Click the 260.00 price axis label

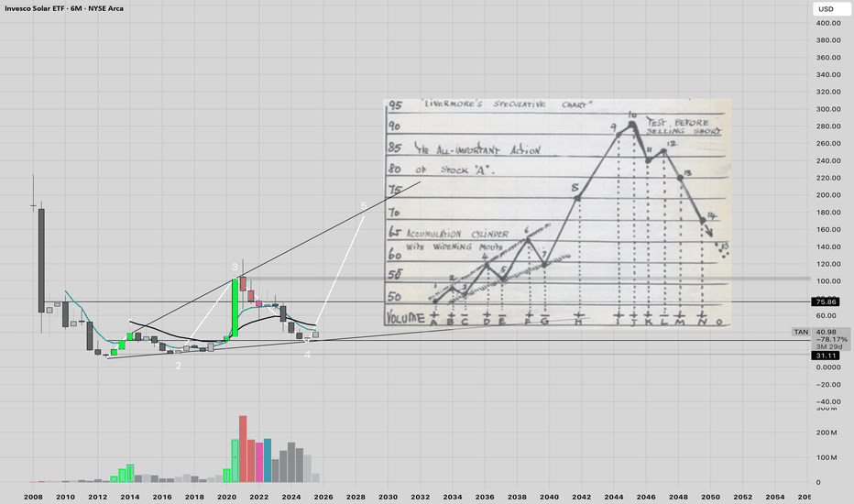click(827, 143)
